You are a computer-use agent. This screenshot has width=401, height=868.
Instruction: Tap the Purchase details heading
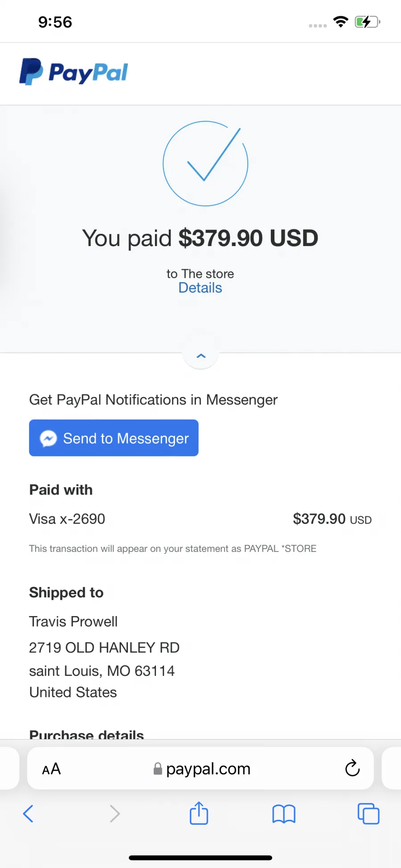coord(86,734)
